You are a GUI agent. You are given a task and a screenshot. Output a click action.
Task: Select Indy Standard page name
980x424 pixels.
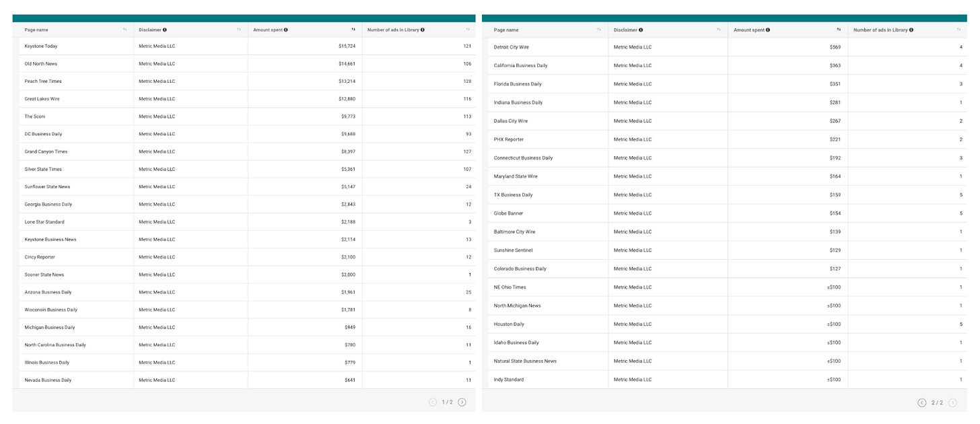point(509,380)
